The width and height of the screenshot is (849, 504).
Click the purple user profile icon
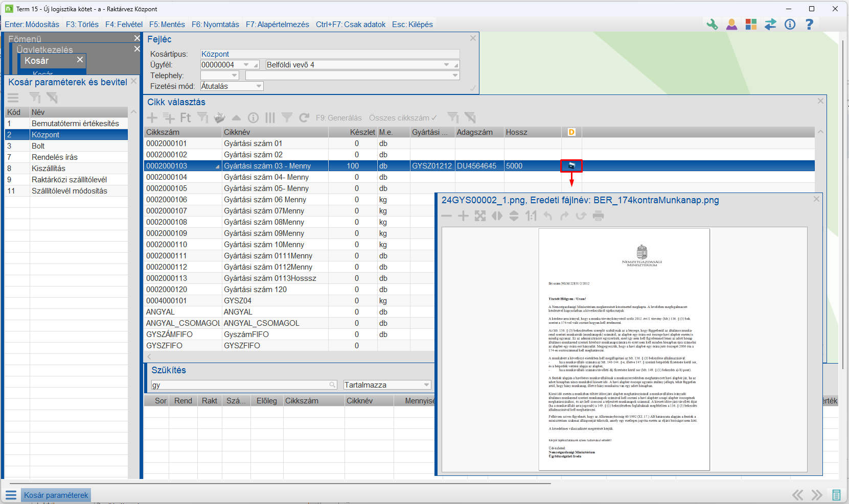pyautogui.click(x=731, y=25)
